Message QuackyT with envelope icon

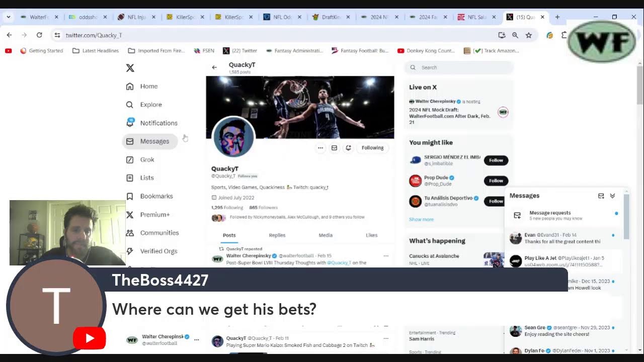(334, 148)
